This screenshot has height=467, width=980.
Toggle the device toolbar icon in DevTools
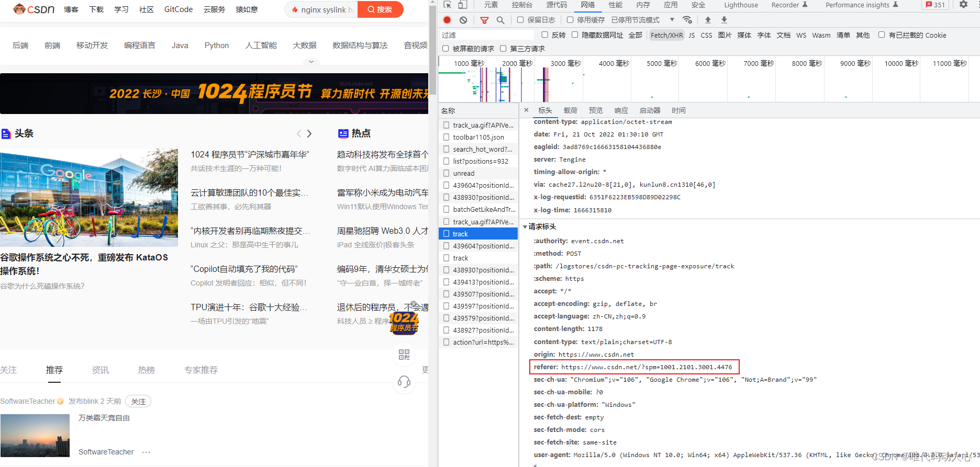[463, 5]
